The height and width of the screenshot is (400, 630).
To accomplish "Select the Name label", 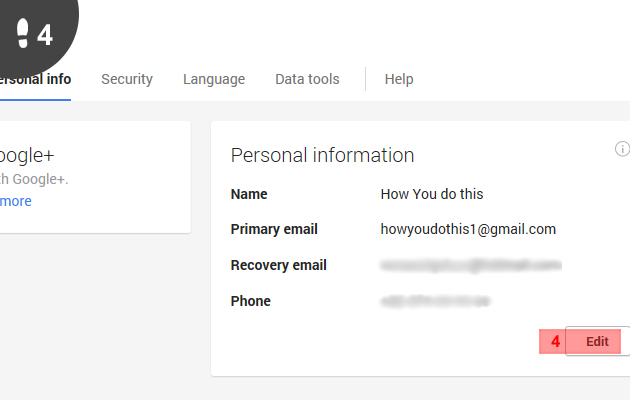I will pyautogui.click(x=249, y=194).
